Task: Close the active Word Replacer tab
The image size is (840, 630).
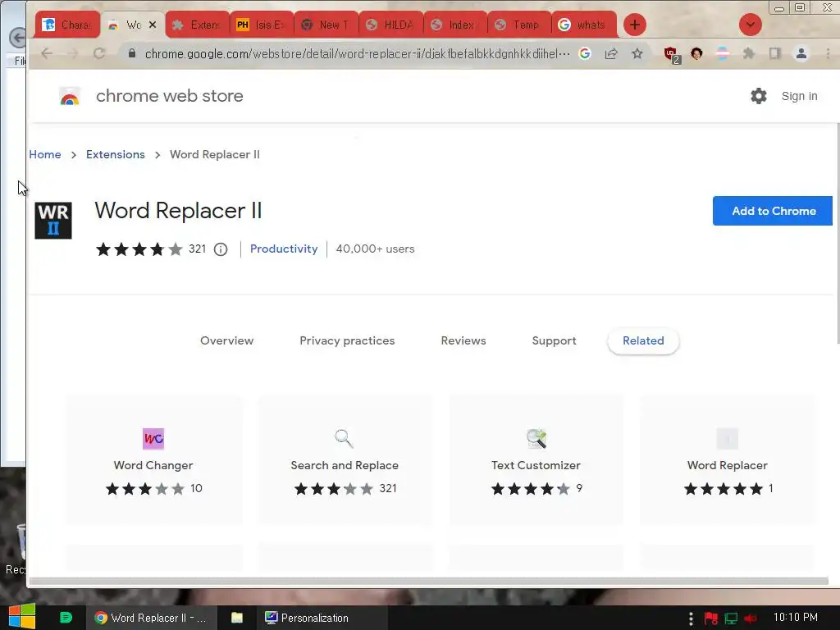Action: click(153, 25)
